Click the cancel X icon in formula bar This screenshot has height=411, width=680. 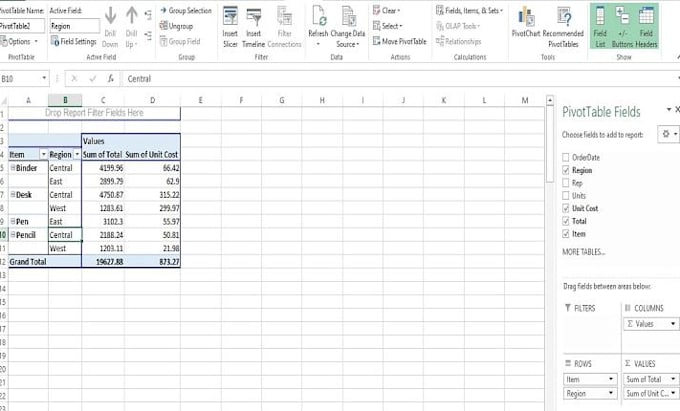coord(74,78)
